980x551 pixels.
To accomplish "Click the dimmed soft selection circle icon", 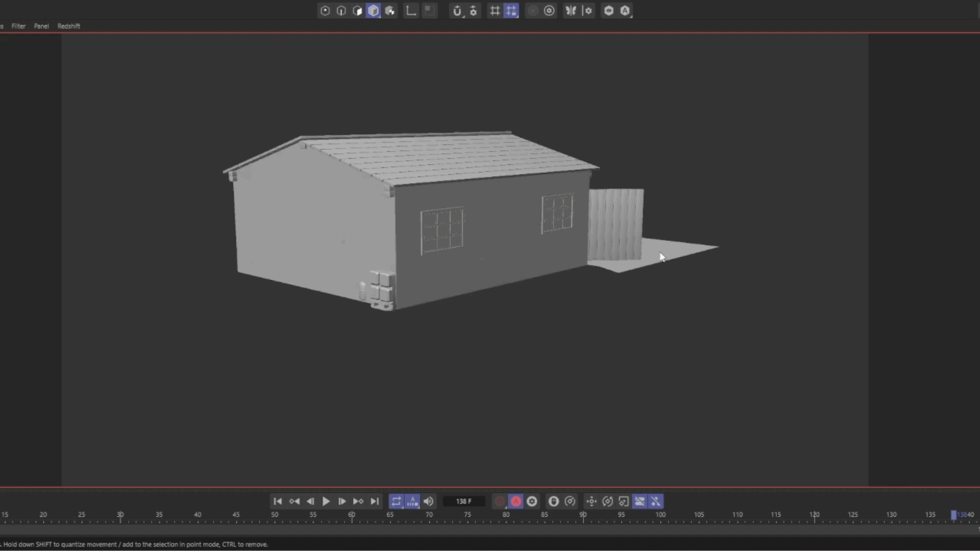I will coord(532,11).
